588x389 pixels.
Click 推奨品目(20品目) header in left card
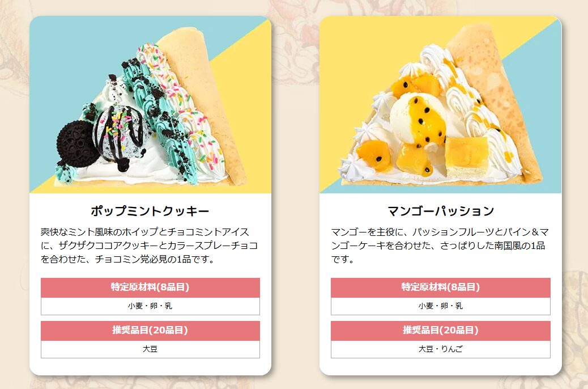[150, 331]
